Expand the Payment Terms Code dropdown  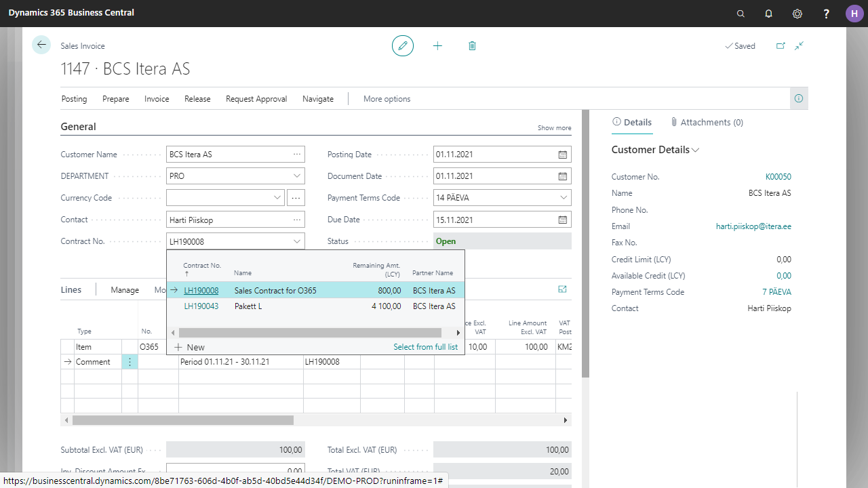point(564,198)
